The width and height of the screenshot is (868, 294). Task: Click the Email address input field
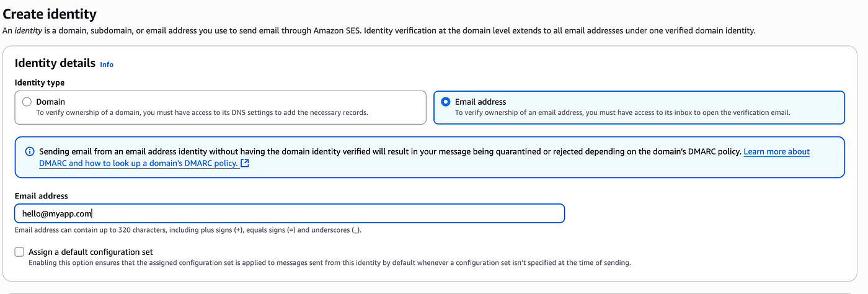click(290, 213)
